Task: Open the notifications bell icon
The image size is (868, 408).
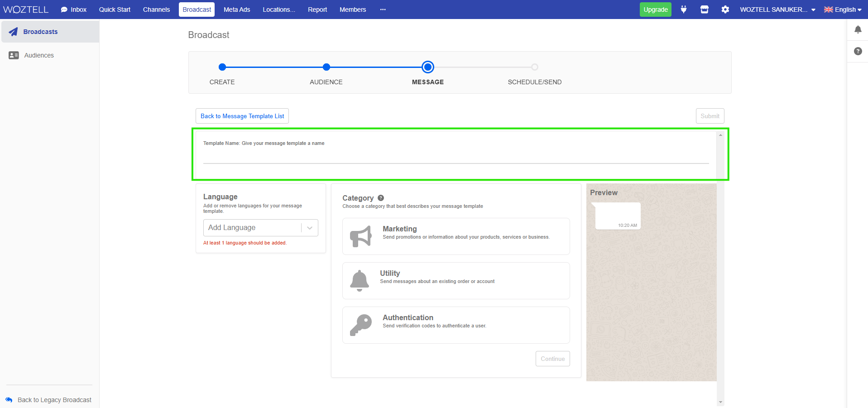Action: point(858,29)
